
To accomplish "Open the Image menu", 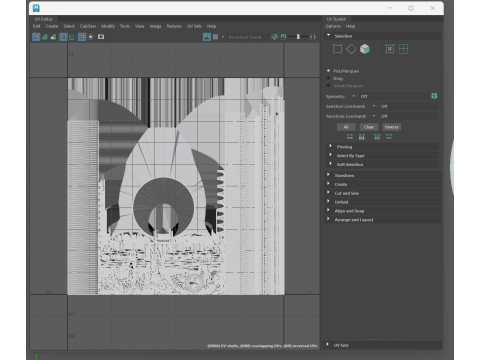I will pos(155,26).
